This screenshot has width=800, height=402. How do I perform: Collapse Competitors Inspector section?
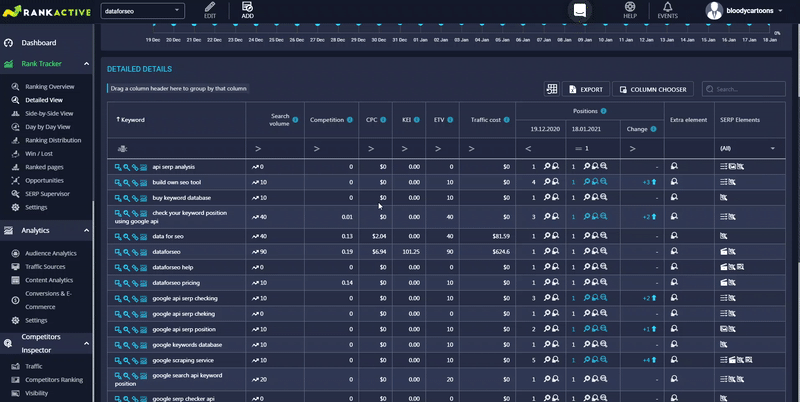pyautogui.click(x=86, y=343)
